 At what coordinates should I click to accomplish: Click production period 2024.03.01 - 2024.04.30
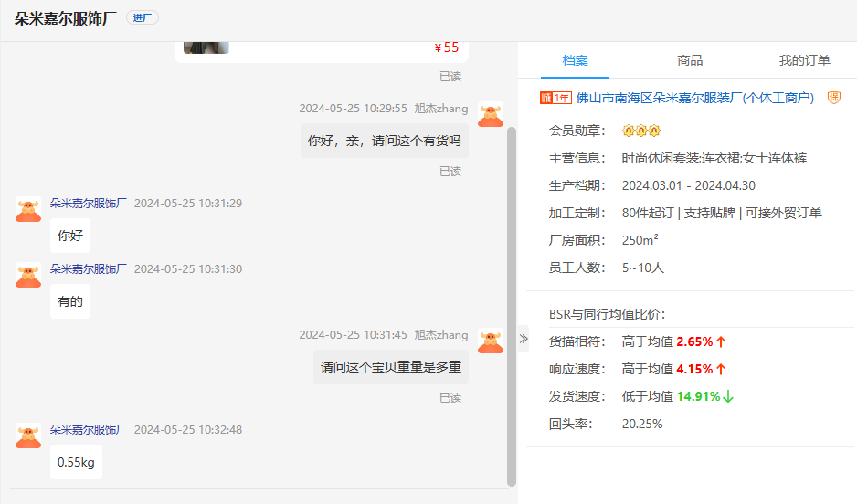[689, 185]
